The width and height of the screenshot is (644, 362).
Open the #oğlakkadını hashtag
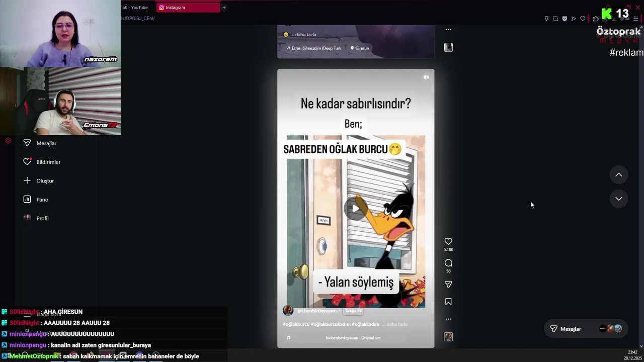[x=366, y=324]
